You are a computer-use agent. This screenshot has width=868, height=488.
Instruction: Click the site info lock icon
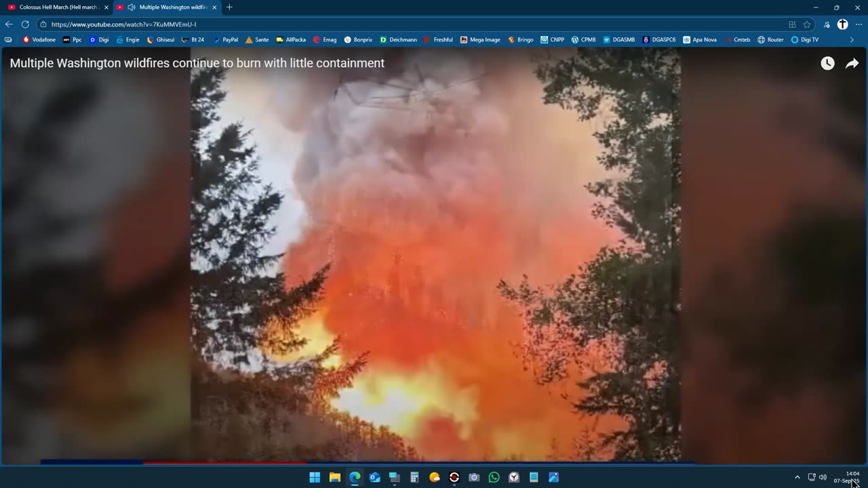coord(43,24)
